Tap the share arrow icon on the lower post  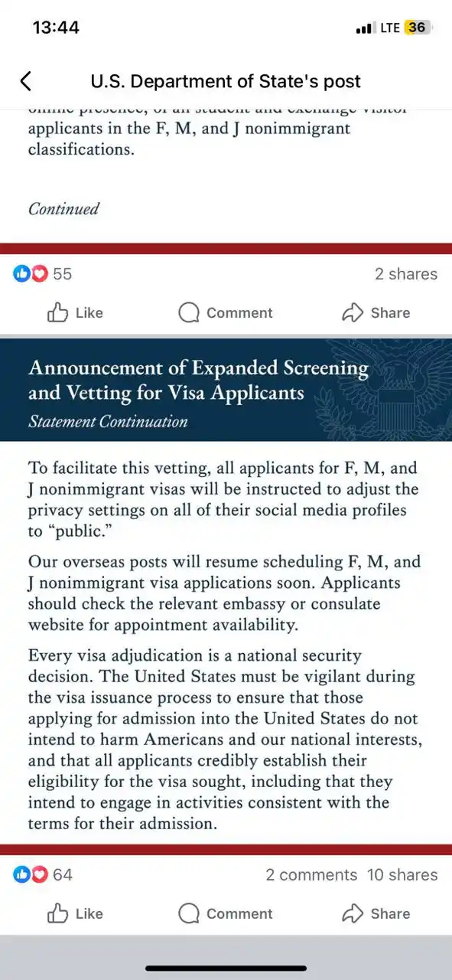pos(352,913)
